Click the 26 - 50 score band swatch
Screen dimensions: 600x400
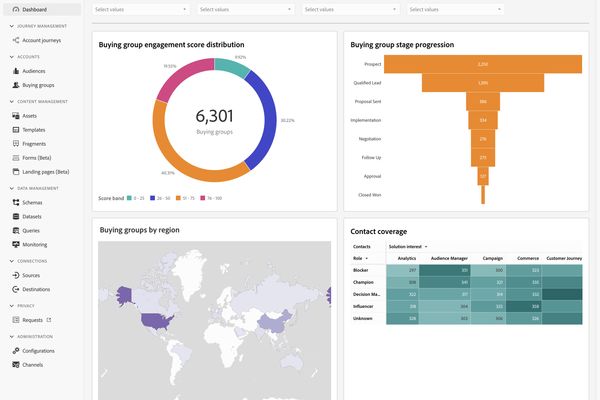pyautogui.click(x=152, y=198)
